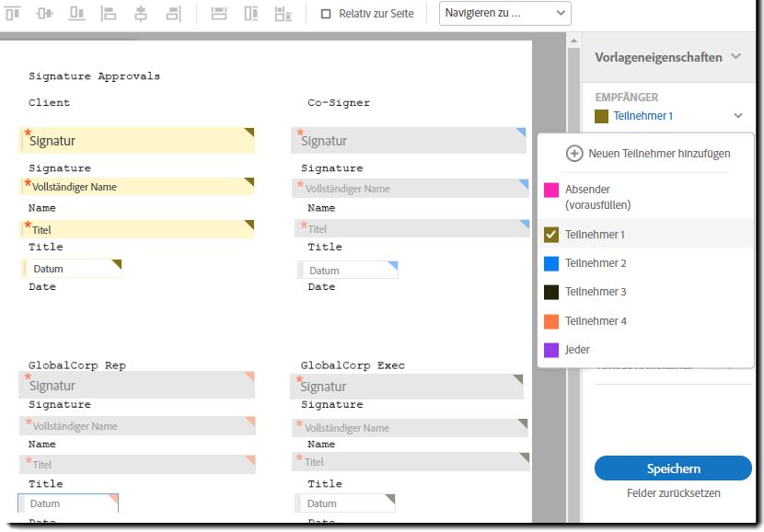Select Client Datum field
This screenshot has height=532, width=764.
click(x=72, y=269)
